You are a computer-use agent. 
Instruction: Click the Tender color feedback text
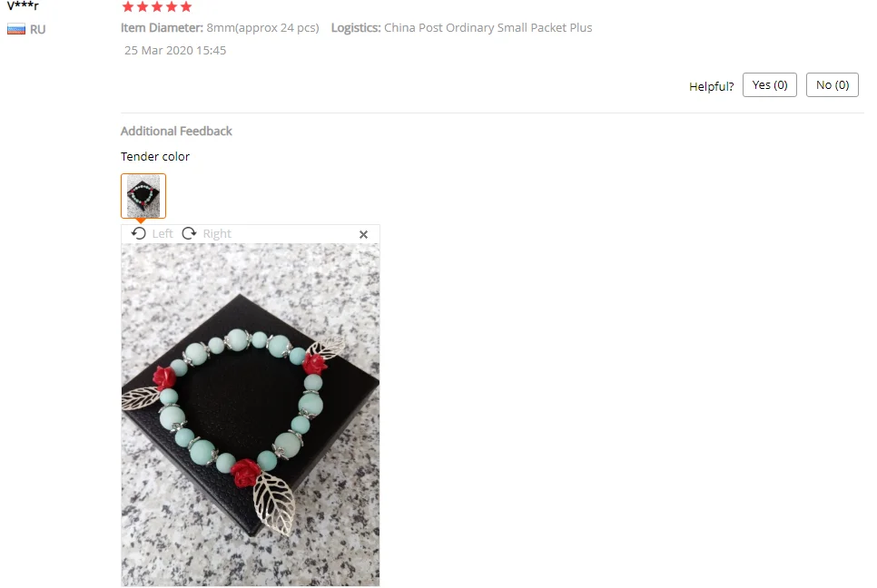[x=155, y=156]
